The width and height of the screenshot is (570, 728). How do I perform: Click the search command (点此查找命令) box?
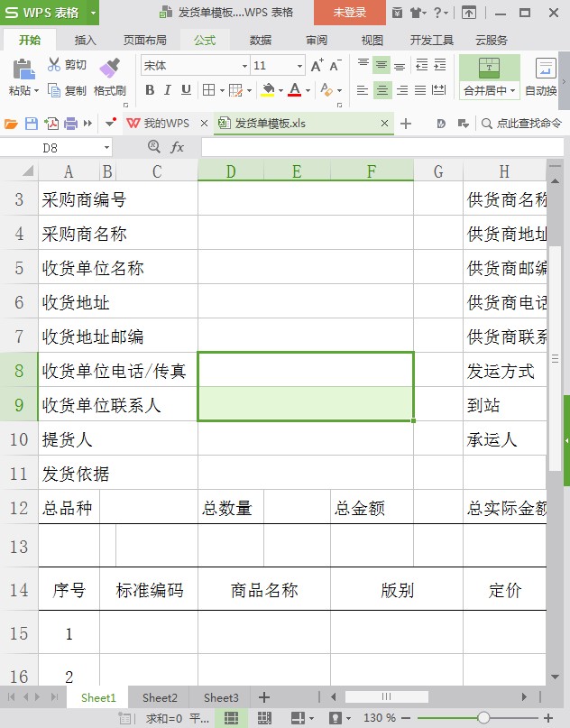click(521, 124)
